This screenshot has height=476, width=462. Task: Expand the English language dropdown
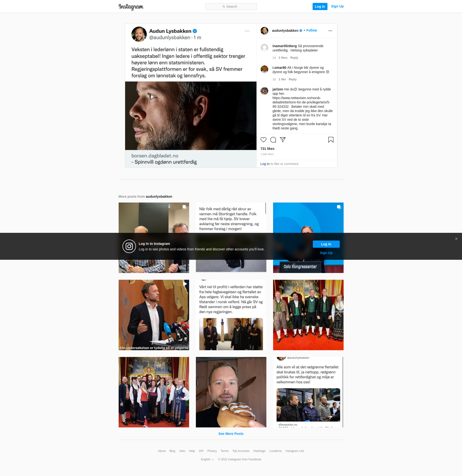tap(207, 459)
